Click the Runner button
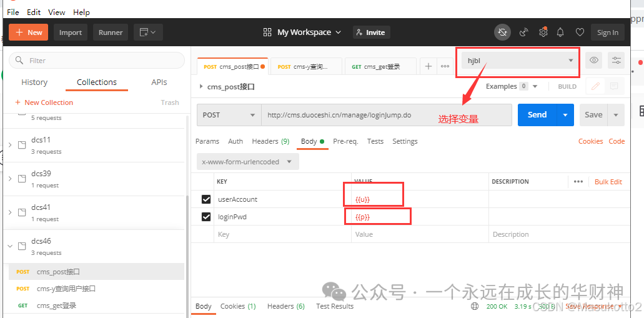This screenshot has width=644, height=318. pyautogui.click(x=111, y=32)
